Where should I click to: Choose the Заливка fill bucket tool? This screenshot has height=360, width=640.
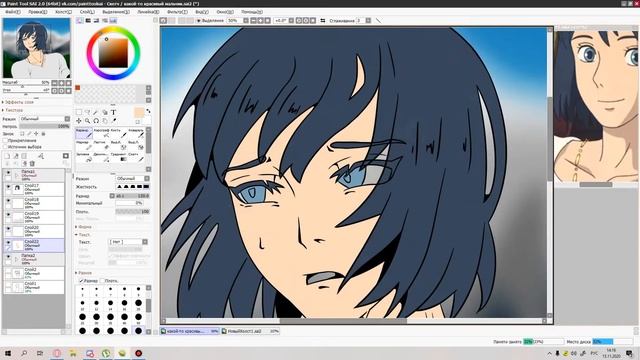tap(84, 157)
